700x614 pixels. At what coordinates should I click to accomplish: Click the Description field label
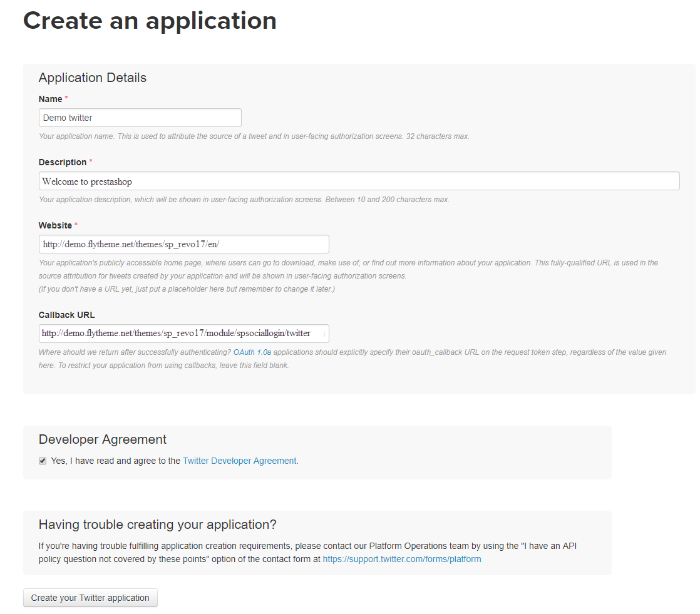62,162
